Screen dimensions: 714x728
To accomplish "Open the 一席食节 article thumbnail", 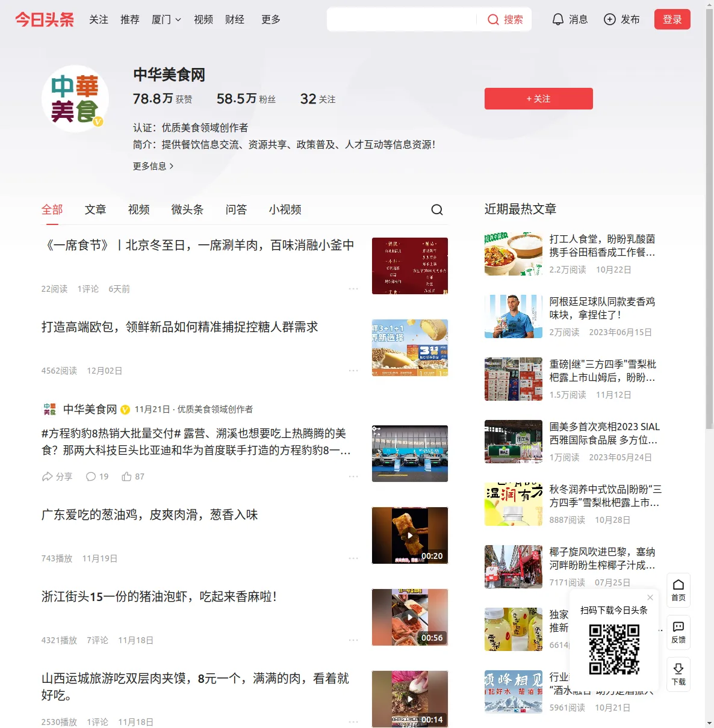I will [x=410, y=266].
